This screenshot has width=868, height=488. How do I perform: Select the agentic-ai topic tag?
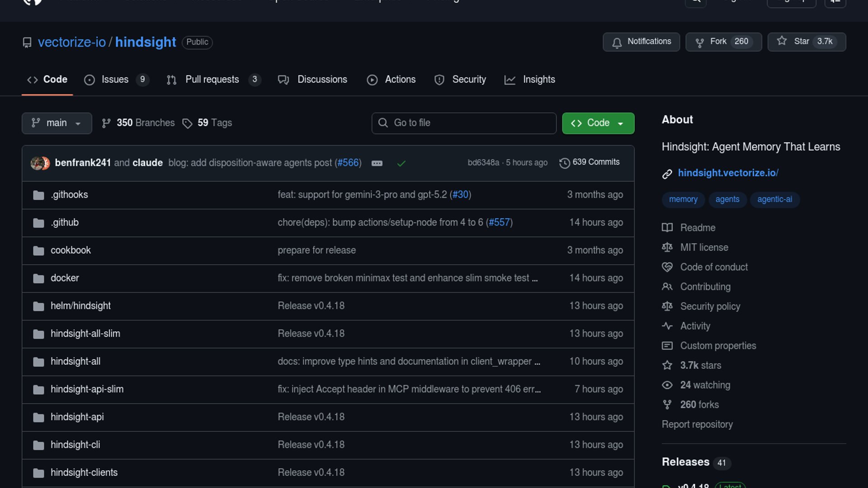click(x=774, y=199)
